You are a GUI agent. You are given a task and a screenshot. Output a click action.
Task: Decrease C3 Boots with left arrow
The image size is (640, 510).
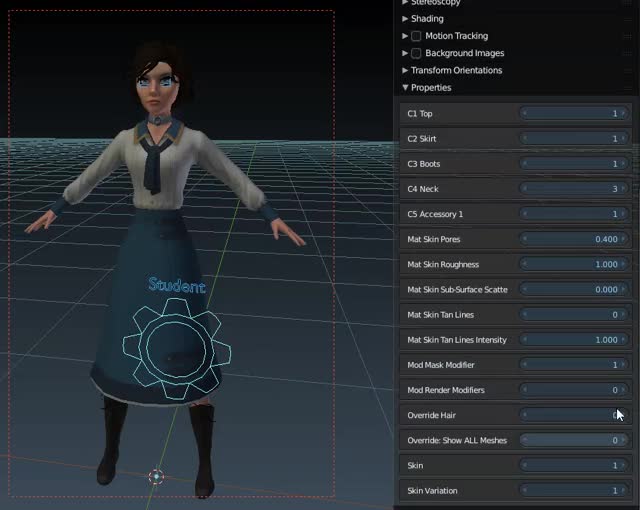(525, 164)
